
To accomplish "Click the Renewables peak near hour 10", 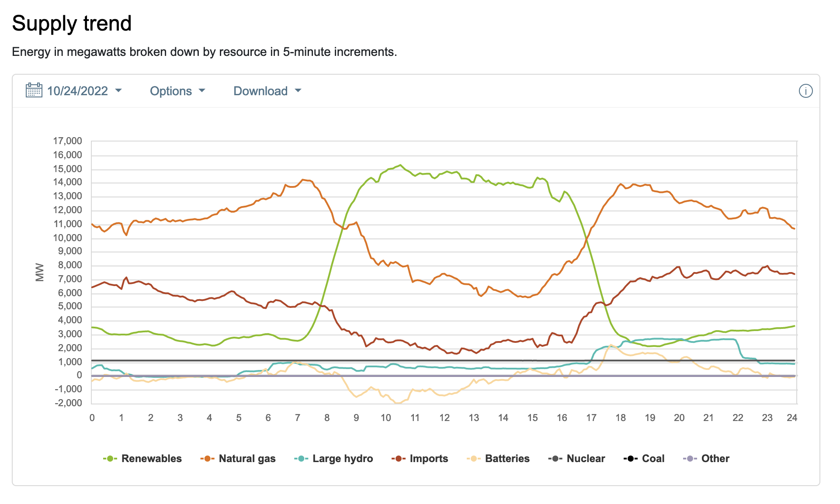I will coord(400,165).
